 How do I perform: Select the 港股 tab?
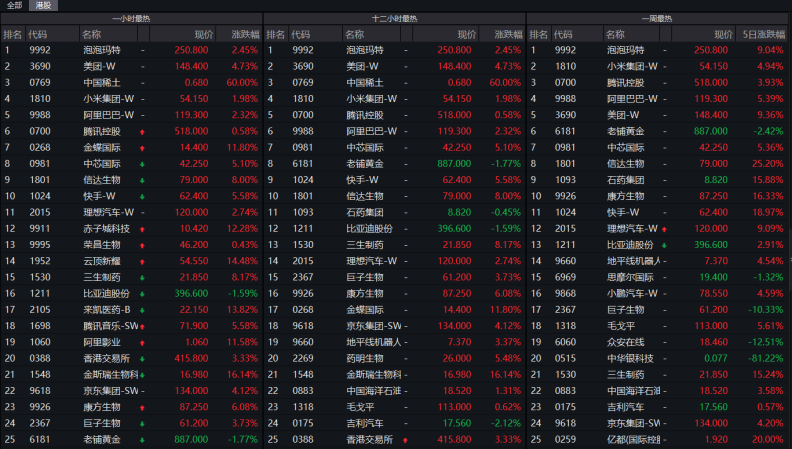[44, 5]
